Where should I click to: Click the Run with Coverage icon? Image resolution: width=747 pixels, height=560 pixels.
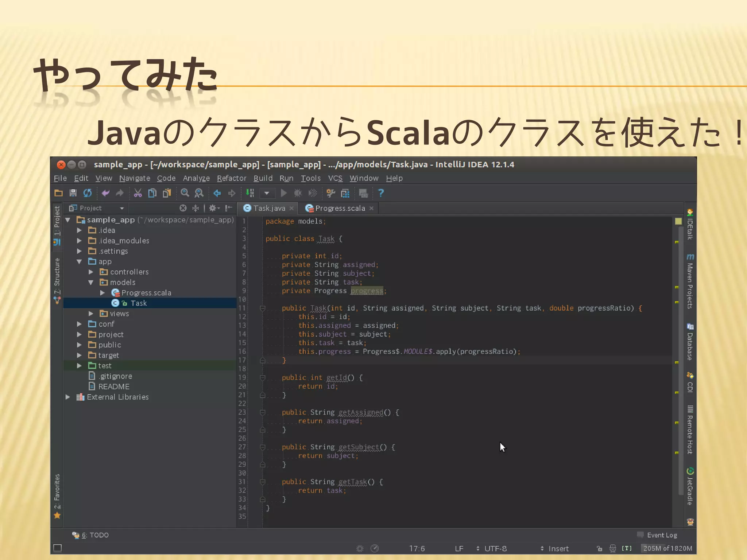point(313,193)
